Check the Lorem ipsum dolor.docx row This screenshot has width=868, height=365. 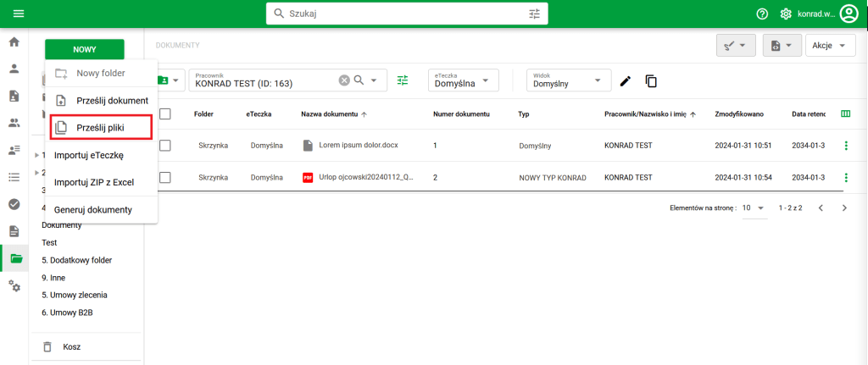coord(165,146)
